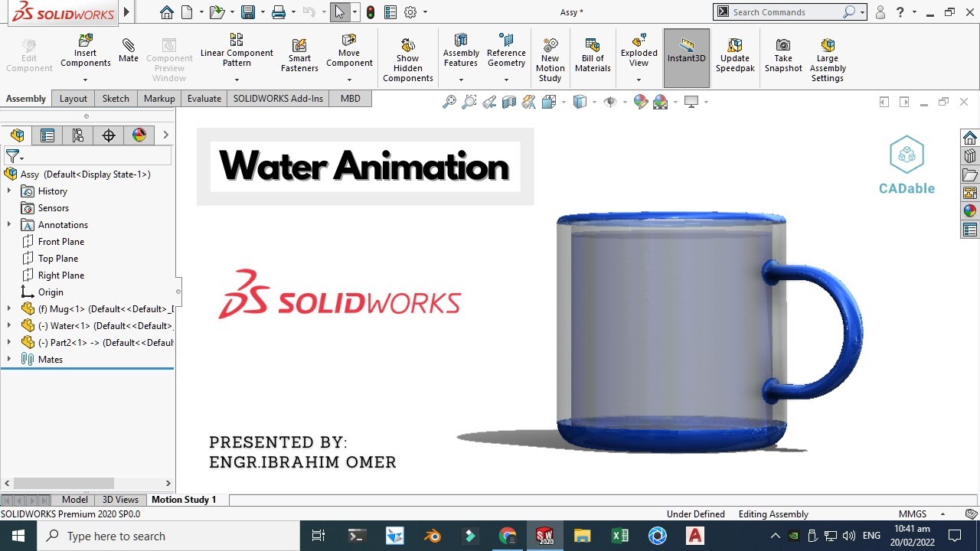
Task: Open SOLIDWORKS Resources home pane icon
Action: coord(970,138)
